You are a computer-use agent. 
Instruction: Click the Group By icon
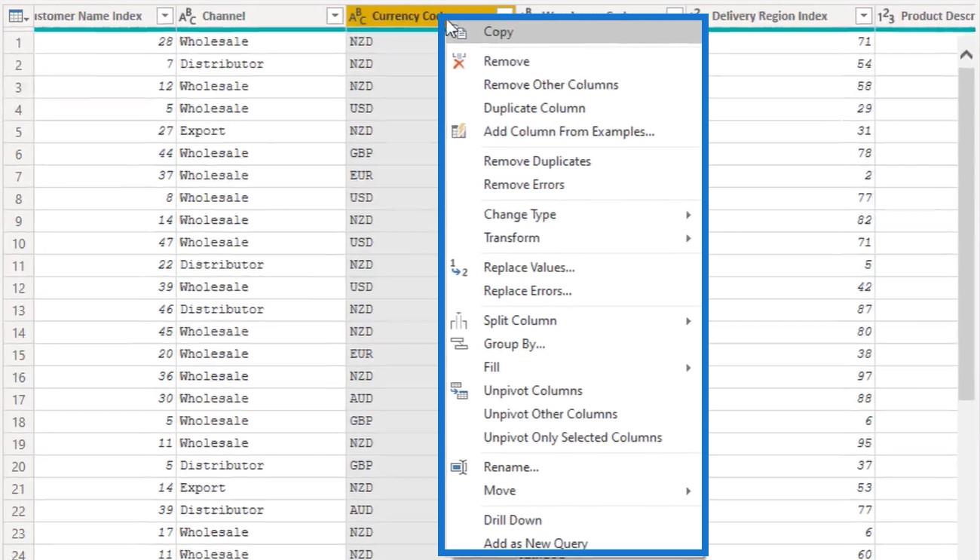tap(459, 344)
